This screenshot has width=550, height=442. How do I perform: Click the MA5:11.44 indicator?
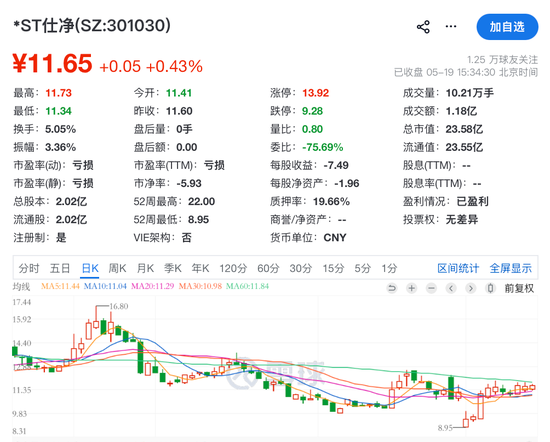(x=60, y=286)
